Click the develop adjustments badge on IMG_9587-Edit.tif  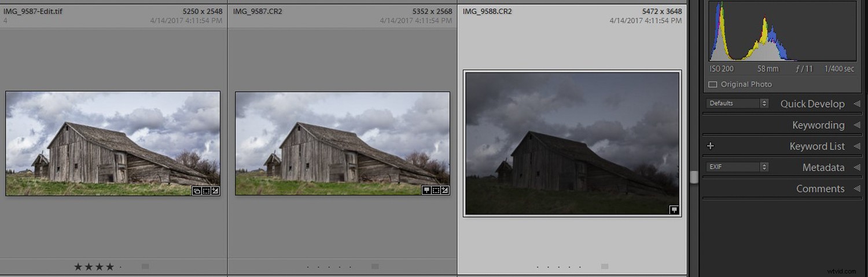[x=215, y=190]
